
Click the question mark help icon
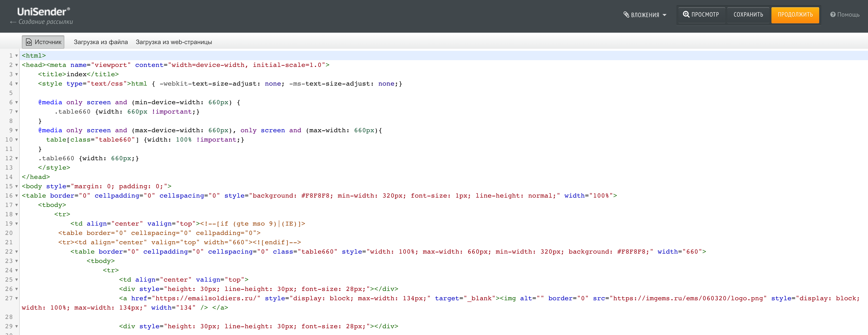click(833, 15)
